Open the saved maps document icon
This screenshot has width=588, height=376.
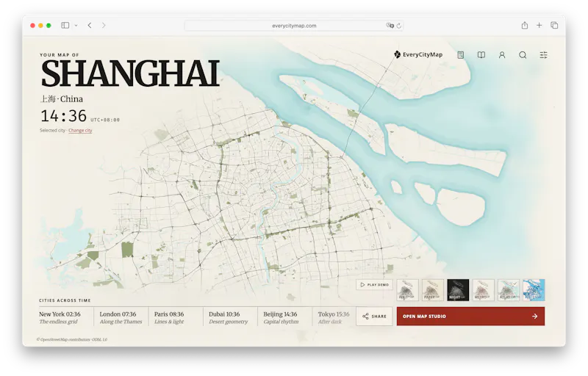[461, 55]
